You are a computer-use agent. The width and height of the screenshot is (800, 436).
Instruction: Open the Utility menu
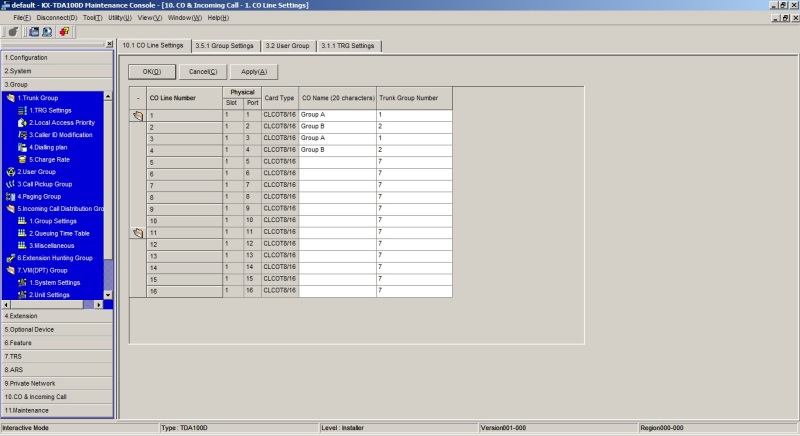pos(119,18)
